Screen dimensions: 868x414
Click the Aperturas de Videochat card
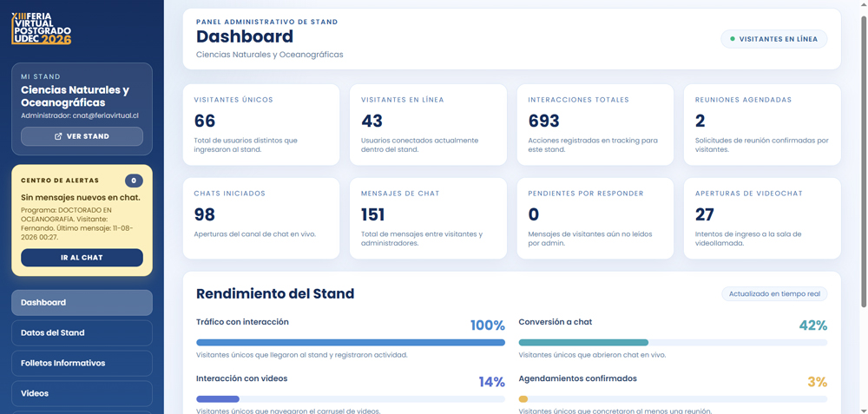762,218
